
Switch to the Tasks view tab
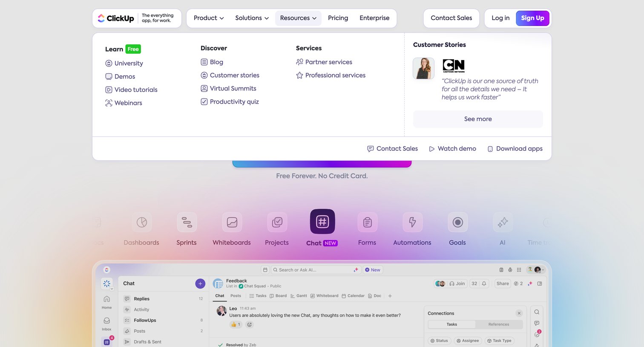258,296
